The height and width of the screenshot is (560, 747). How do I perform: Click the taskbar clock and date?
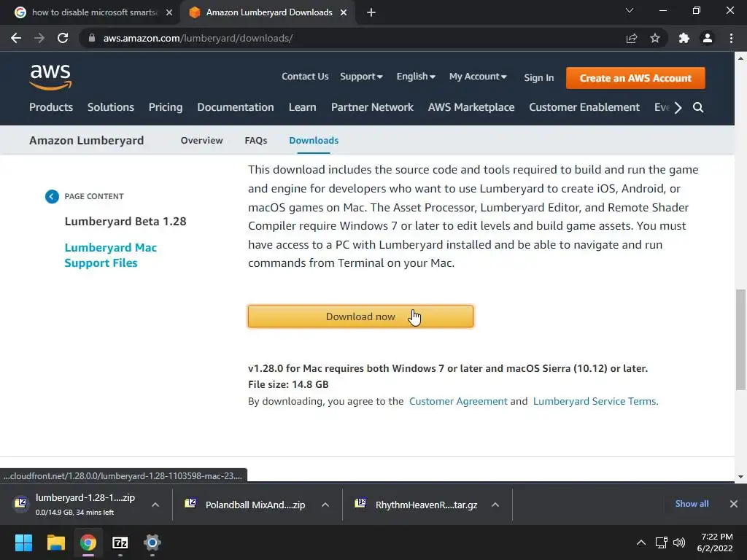pyautogui.click(x=715, y=542)
